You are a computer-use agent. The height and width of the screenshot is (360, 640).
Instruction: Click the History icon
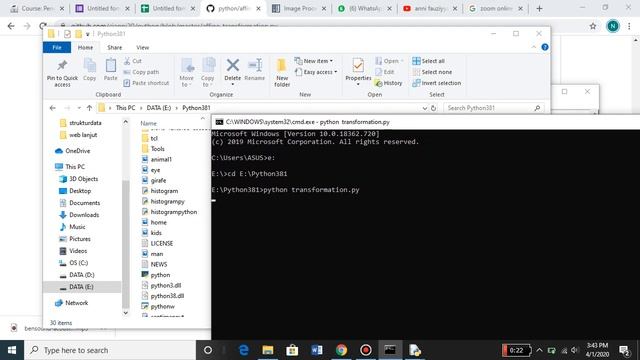379,83
